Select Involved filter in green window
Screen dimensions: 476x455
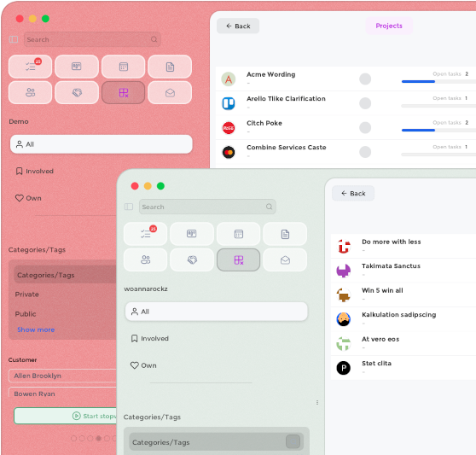[x=149, y=339]
